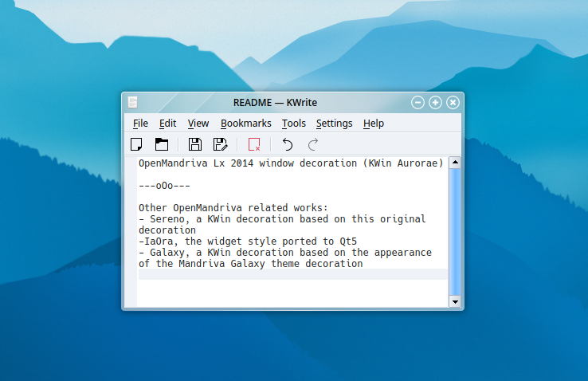Save the README document
The width and height of the screenshot is (588, 381).
pos(195,144)
